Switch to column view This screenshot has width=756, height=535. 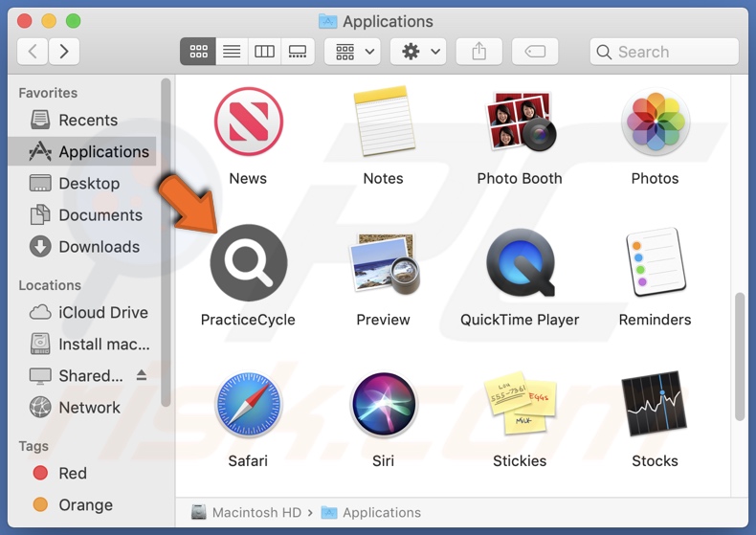pos(265,51)
